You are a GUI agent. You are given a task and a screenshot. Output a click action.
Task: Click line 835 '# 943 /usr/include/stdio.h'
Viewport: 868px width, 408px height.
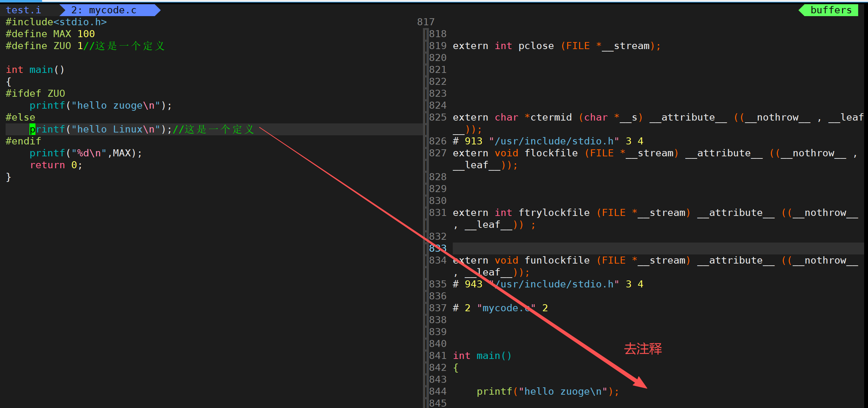coord(548,284)
